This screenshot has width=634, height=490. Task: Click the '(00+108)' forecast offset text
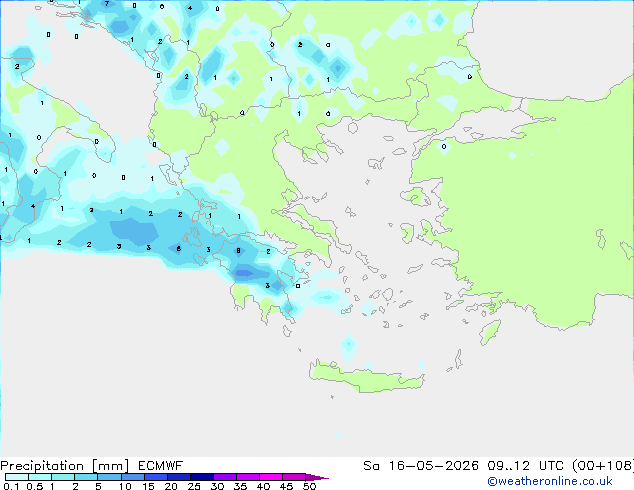click(603, 466)
